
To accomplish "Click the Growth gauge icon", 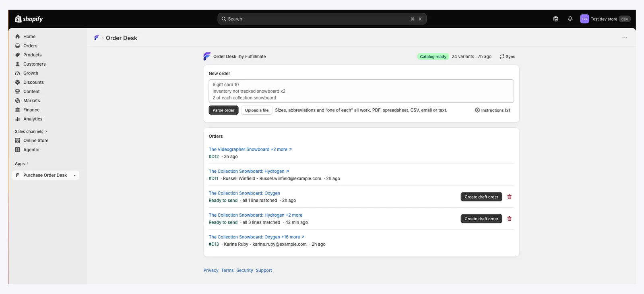I will pos(17,73).
